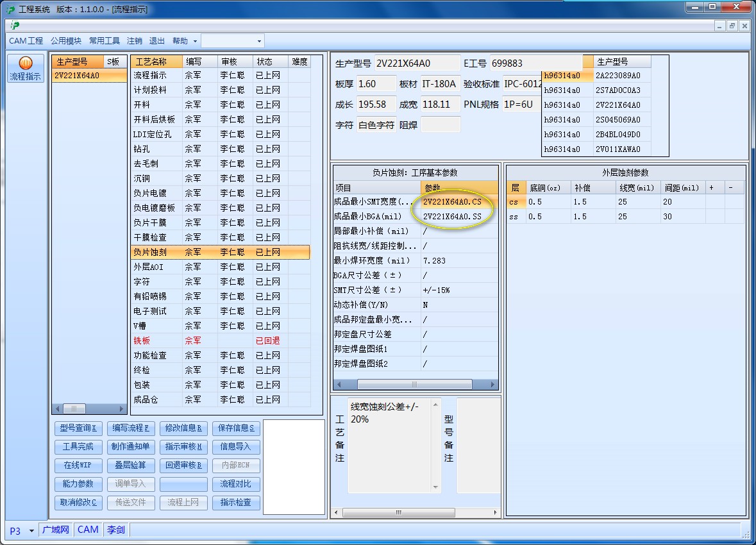Image resolution: width=756 pixels, height=545 pixels.
Task: Click the 回退审核 button
Action: pos(183,465)
